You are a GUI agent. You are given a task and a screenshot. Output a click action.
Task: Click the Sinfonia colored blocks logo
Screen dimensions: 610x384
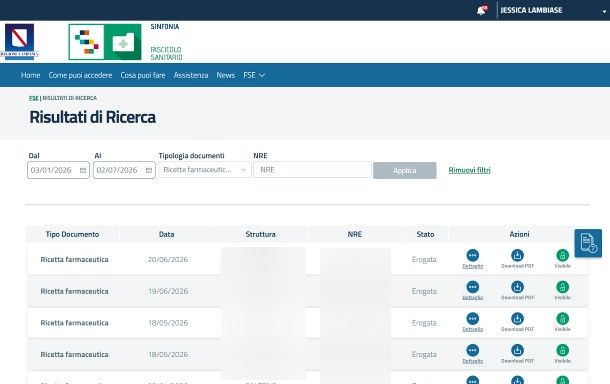coord(86,42)
